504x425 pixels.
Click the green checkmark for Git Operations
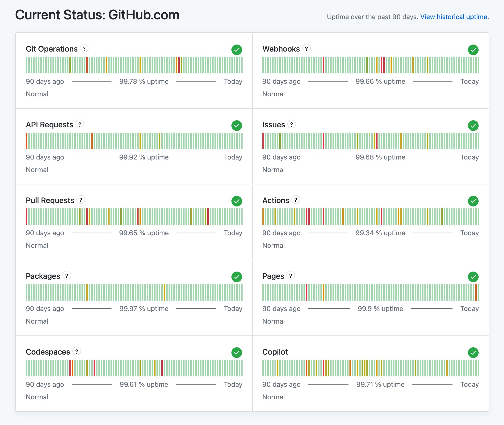[237, 50]
